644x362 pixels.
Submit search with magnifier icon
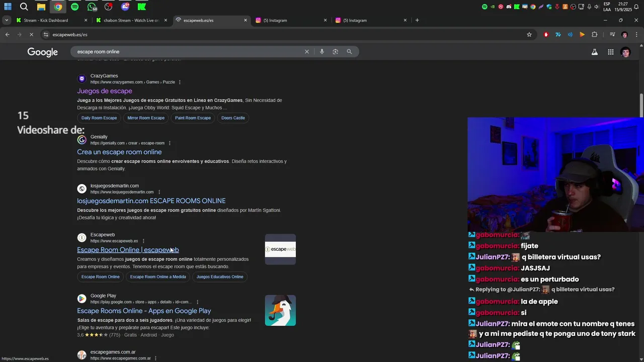pos(349,52)
